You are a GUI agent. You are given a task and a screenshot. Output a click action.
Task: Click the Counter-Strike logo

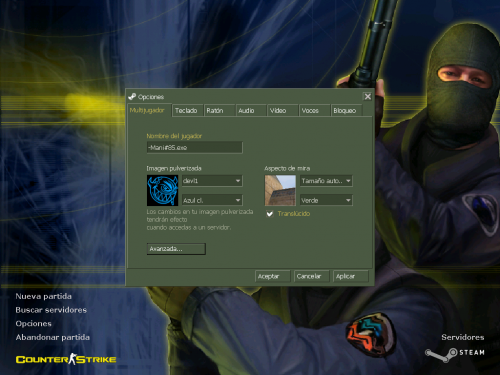pyautogui.click(x=66, y=359)
